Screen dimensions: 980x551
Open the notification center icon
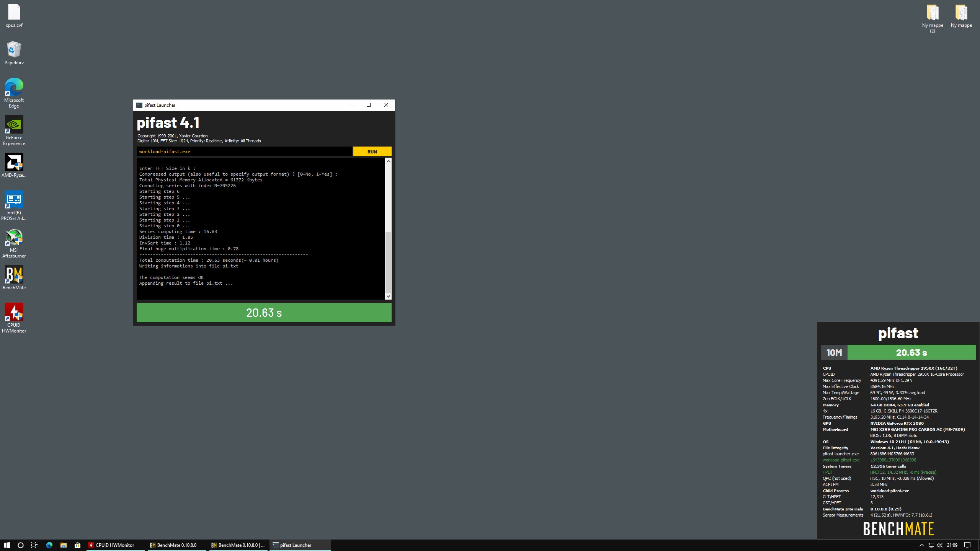967,545
